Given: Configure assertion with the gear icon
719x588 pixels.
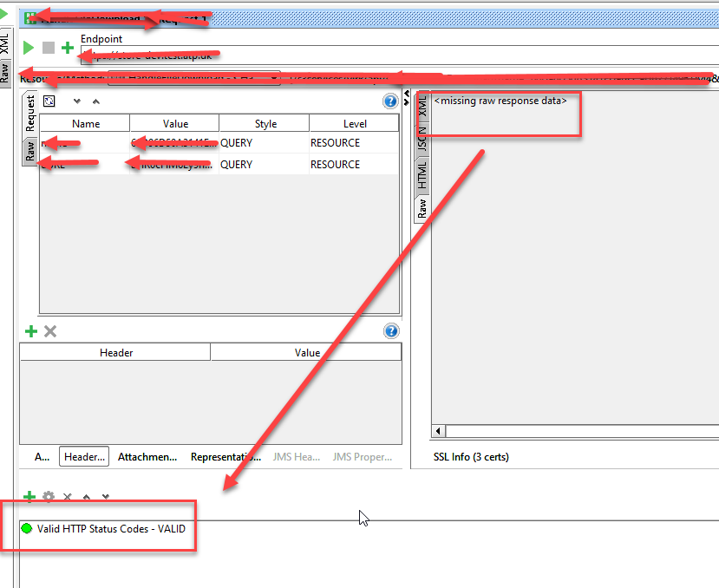Looking at the screenshot, I should click(49, 497).
